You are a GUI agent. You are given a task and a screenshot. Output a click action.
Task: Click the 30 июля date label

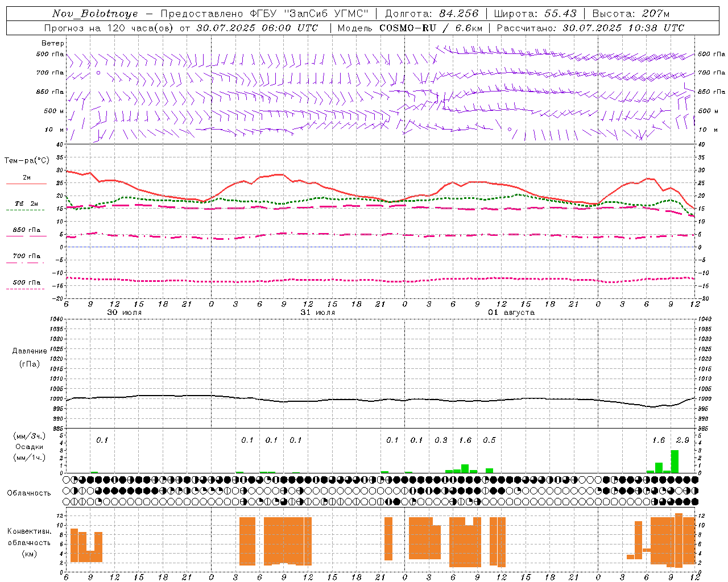[x=125, y=313]
